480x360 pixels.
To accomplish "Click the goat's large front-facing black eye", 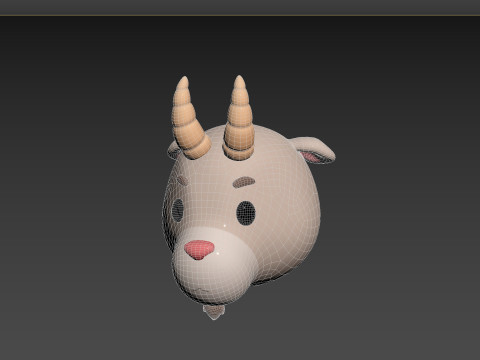I will (x=246, y=213).
